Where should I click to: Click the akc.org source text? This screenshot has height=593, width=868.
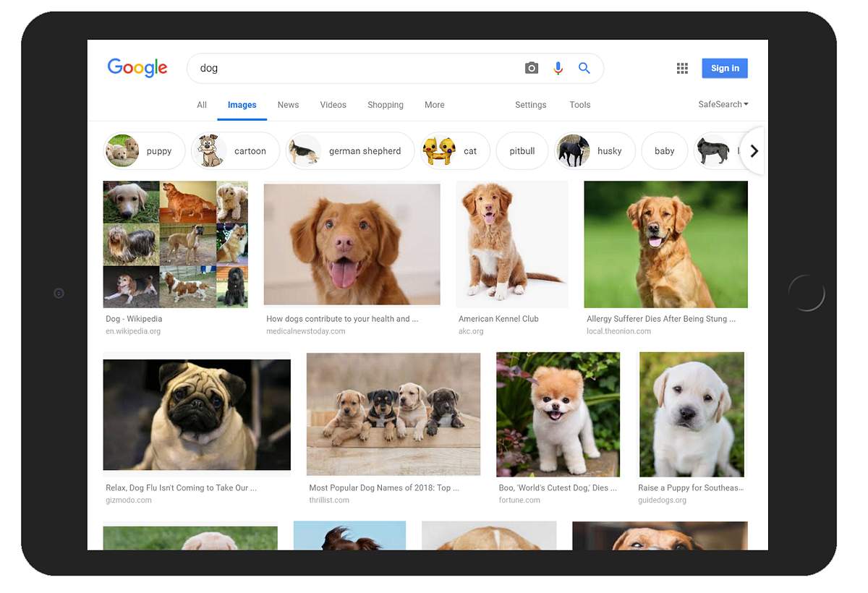pos(471,331)
